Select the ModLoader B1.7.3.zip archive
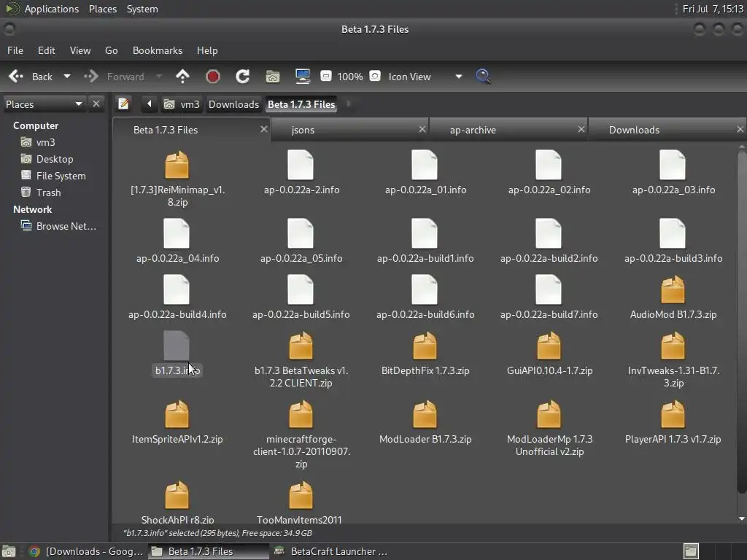This screenshot has height=560, width=747. [425, 422]
